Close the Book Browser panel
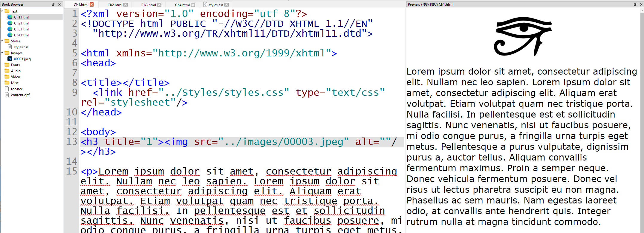644x233 pixels. click(x=59, y=4)
